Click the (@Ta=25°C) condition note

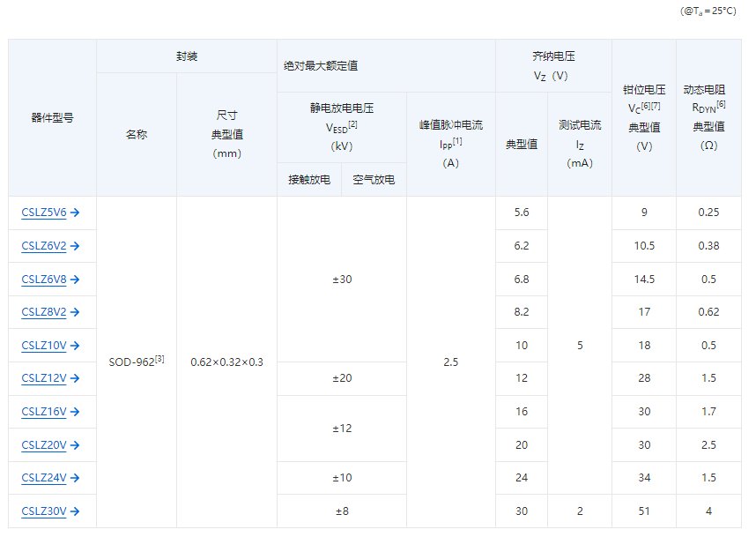[x=708, y=11]
